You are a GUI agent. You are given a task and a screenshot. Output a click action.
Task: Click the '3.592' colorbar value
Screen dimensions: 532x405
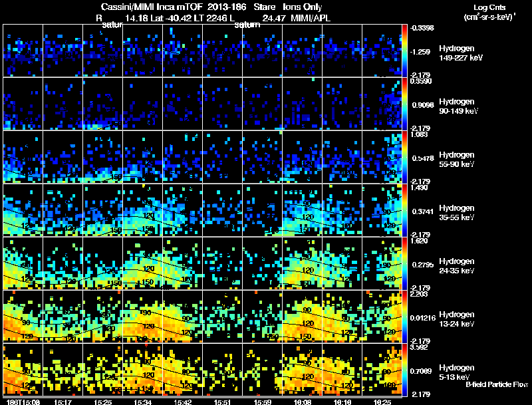point(419,347)
